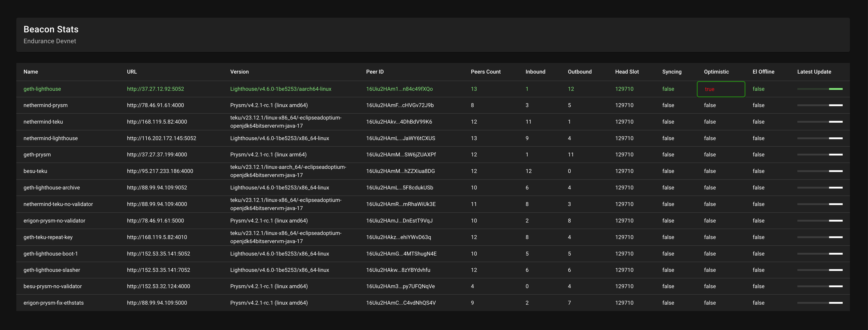Click the Outbound column header
The image size is (868, 330).
[580, 72]
